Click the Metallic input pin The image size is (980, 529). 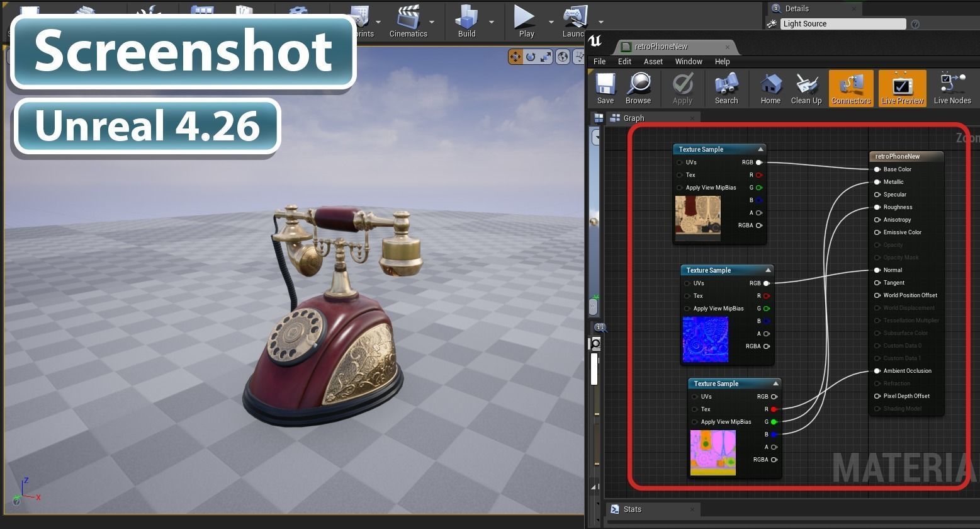(877, 182)
